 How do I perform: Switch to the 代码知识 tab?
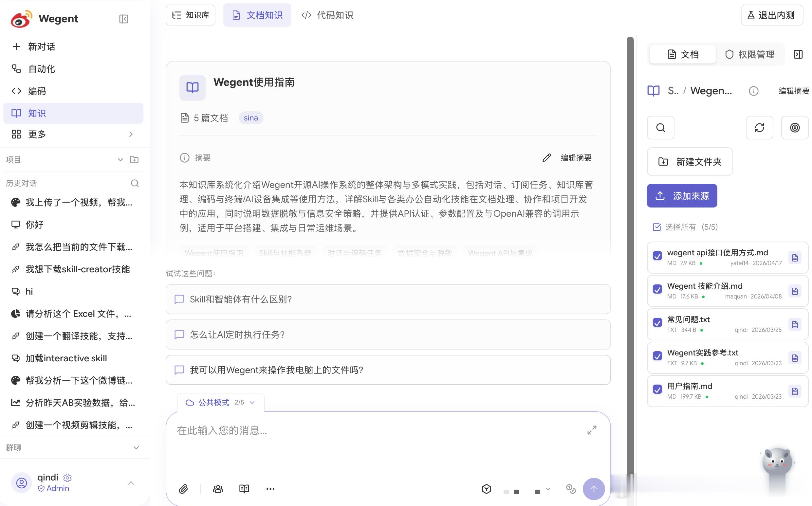[327, 15]
